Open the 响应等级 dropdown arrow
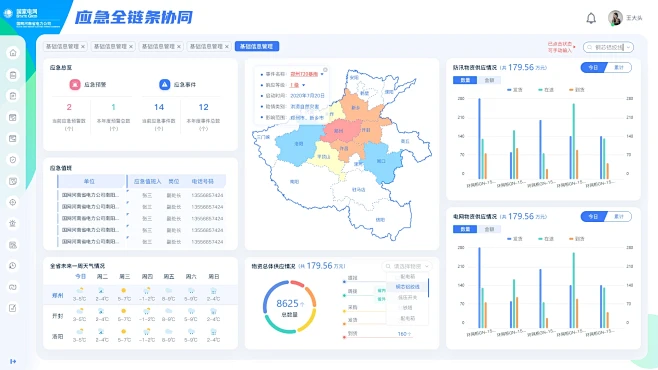 tap(303, 85)
